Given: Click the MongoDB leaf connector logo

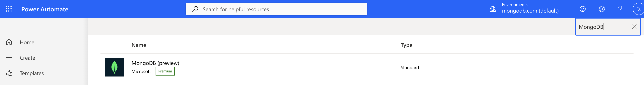Looking at the screenshot, I should point(114,67).
